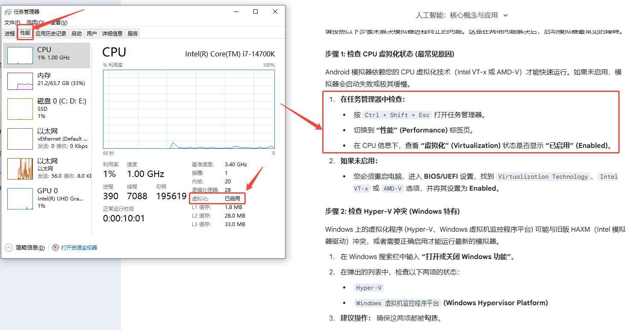The image size is (644, 330).
Task: Open the 文件(F) menu
Action: coord(12,22)
